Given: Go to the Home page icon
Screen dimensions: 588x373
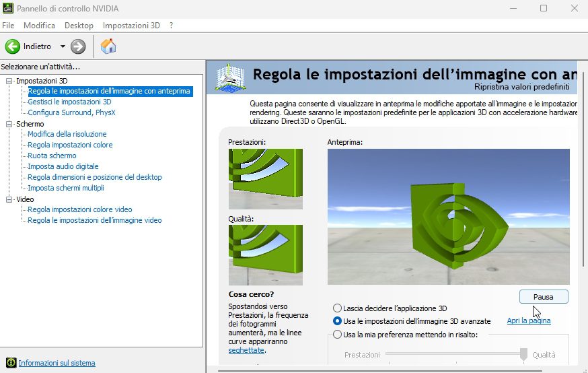Looking at the screenshot, I should (x=108, y=46).
